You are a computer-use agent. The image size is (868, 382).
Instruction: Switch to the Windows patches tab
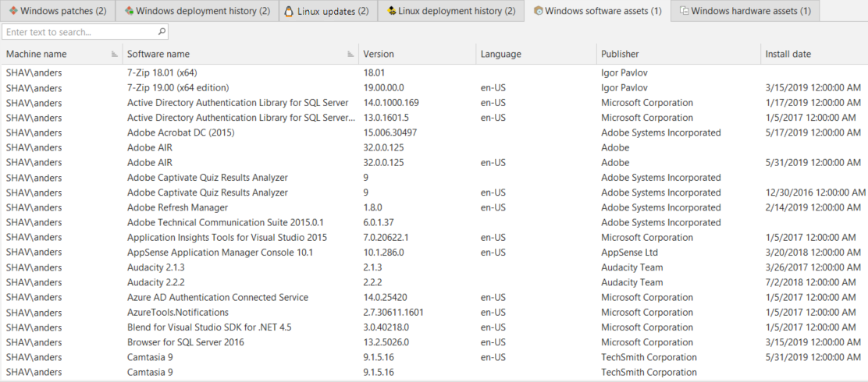click(x=58, y=10)
